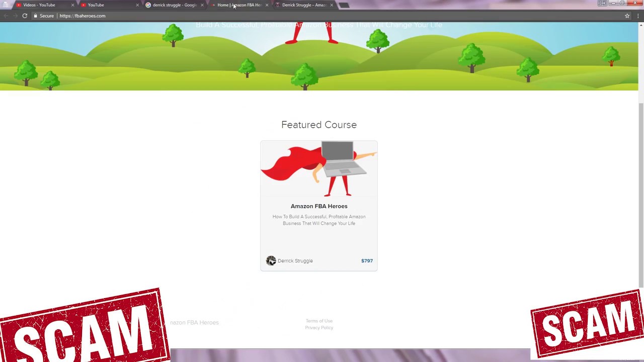Viewport: 644px width, 362px height.
Task: Click the Secure label in address bar
Action: [47, 16]
